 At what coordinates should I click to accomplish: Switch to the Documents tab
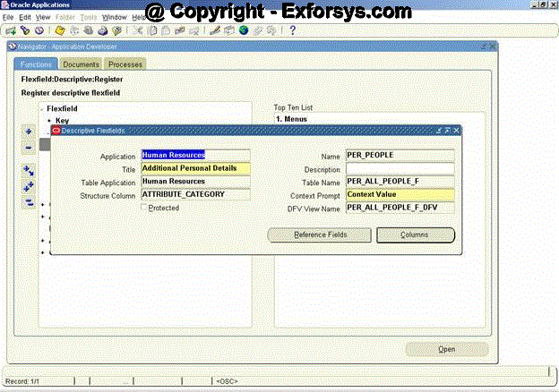pos(81,64)
